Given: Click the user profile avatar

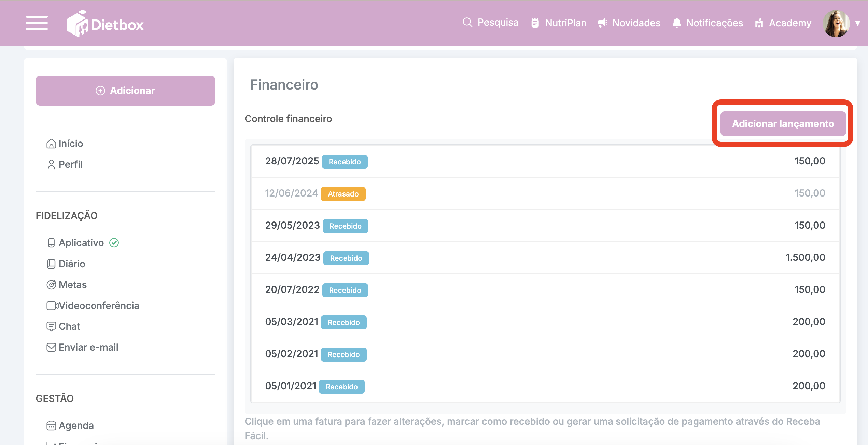Looking at the screenshot, I should pos(836,23).
